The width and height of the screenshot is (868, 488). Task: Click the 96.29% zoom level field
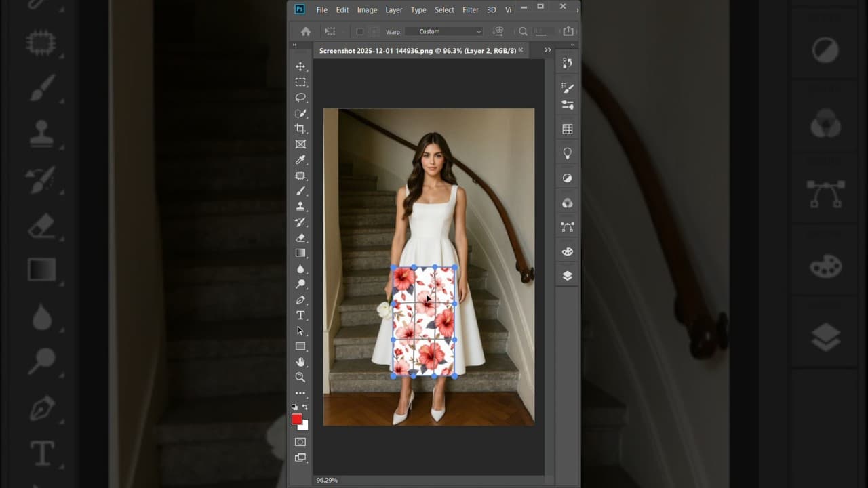[327, 480]
